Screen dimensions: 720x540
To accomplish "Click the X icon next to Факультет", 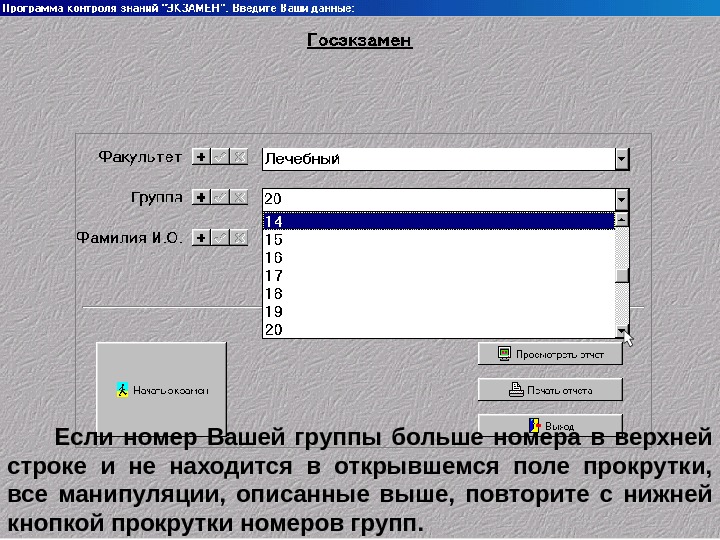I will click(239, 157).
